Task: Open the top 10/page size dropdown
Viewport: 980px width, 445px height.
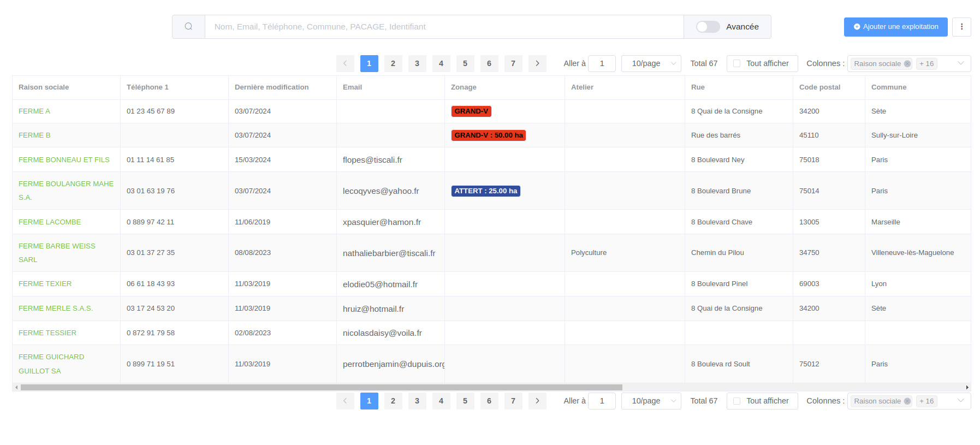Action: click(651, 63)
